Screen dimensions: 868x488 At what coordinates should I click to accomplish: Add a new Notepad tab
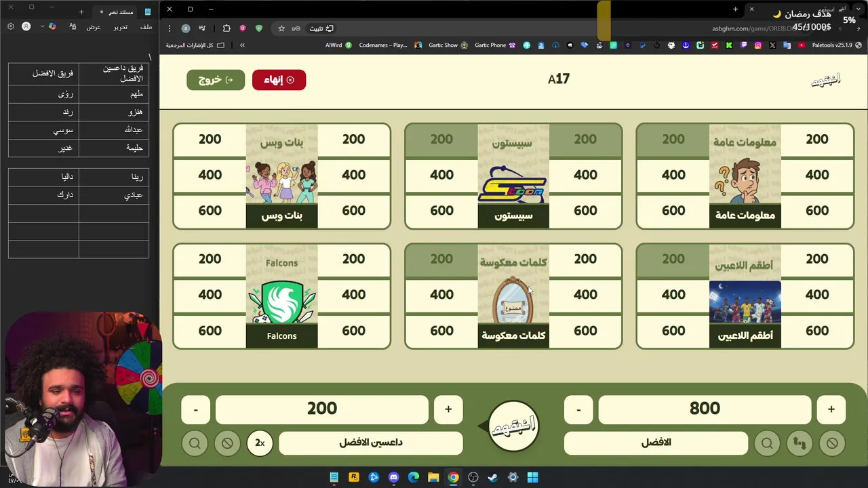tap(81, 12)
